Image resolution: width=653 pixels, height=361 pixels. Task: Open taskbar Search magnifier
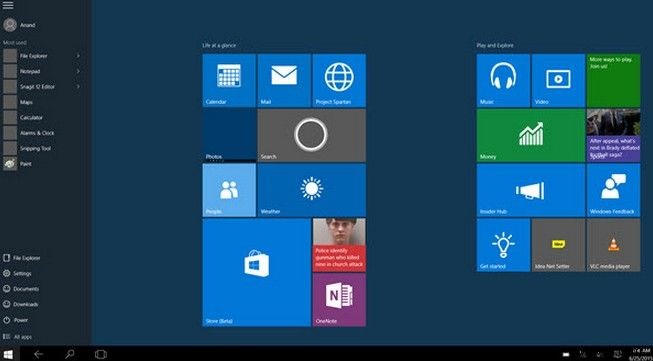(70, 354)
